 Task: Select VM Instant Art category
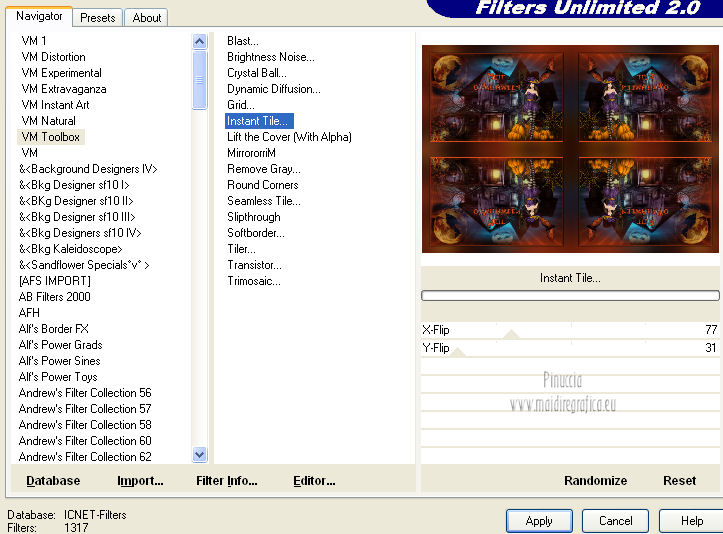click(55, 105)
